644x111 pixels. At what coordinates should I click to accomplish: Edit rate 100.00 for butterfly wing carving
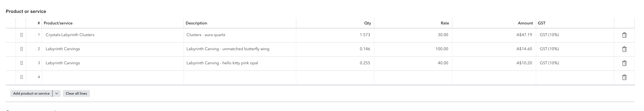(x=413, y=49)
